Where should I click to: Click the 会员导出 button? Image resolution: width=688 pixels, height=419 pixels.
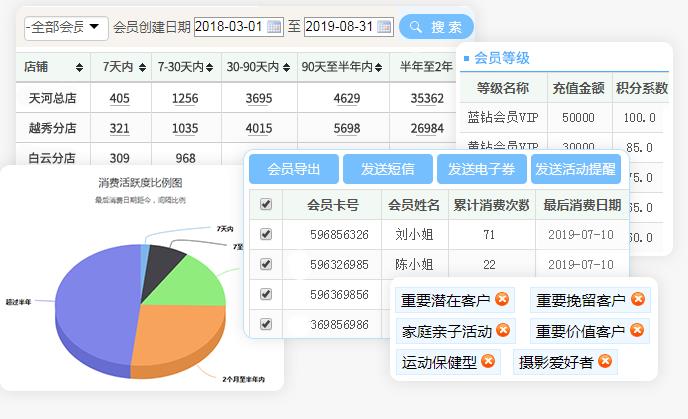293,169
